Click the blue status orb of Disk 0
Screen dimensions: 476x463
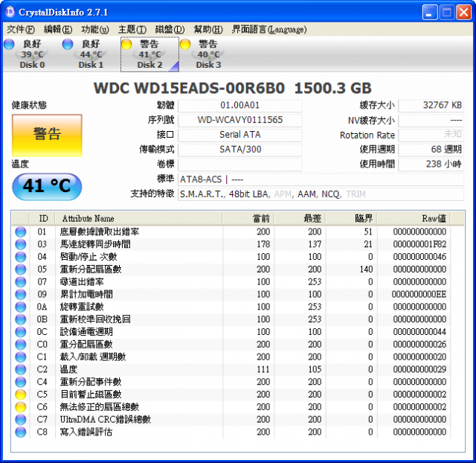9,44
